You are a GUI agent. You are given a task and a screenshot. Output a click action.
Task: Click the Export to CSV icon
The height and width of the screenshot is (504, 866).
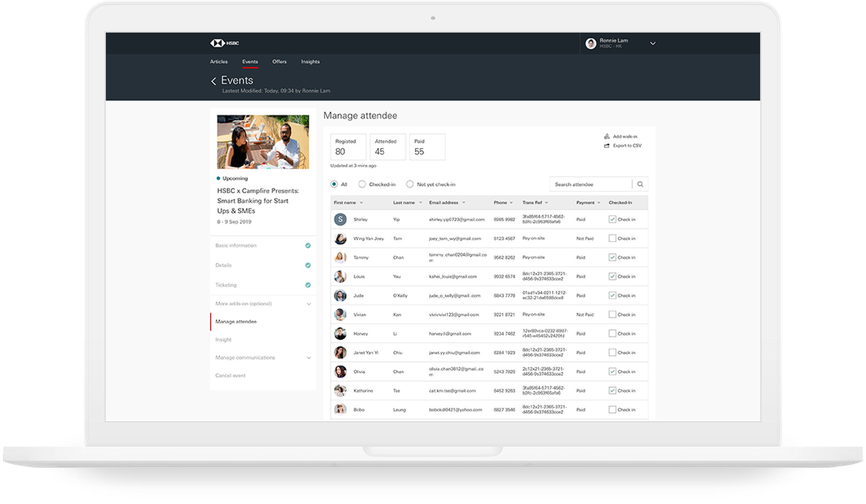tap(607, 146)
